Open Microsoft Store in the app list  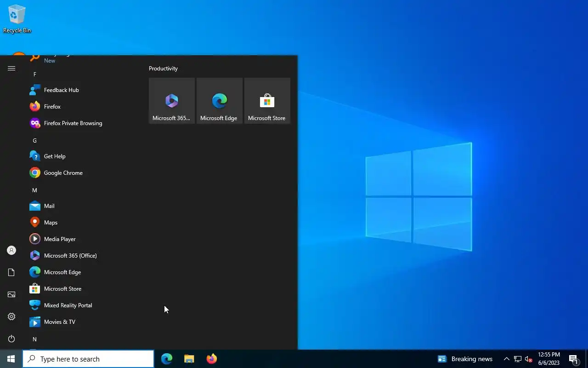(x=83, y=289)
